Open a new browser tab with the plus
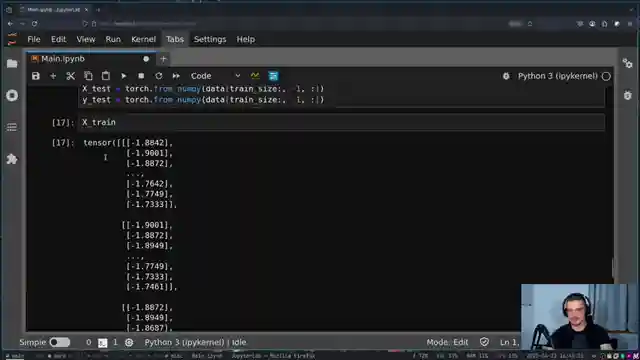Viewport: 640px width, 360px height. coord(98,9)
